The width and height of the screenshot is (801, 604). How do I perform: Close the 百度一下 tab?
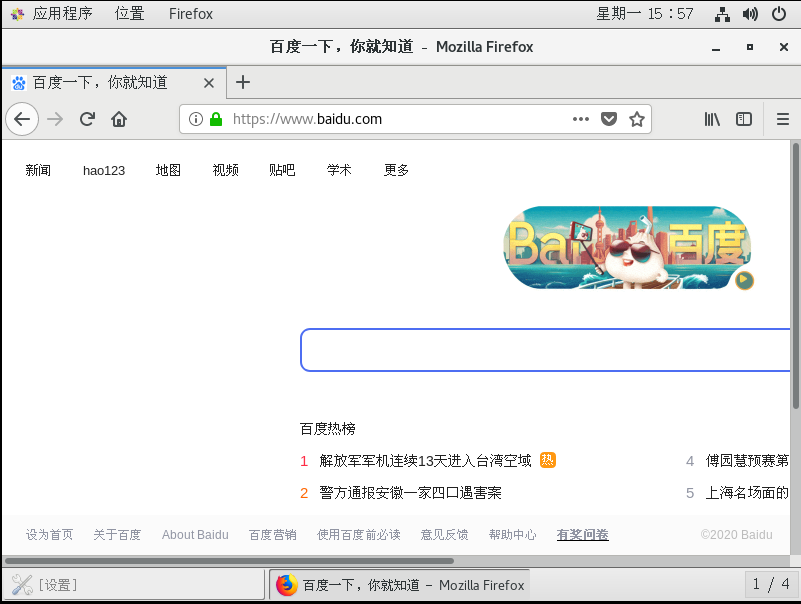point(209,83)
